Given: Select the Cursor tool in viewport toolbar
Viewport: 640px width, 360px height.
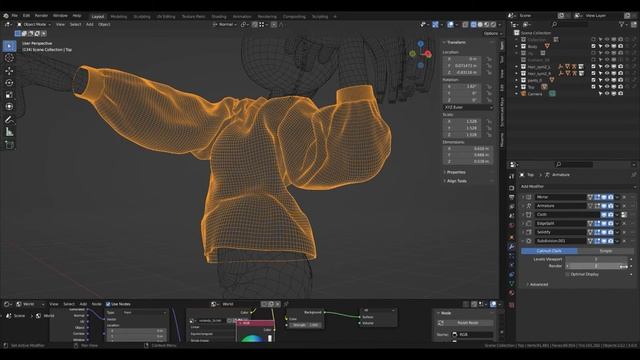Looking at the screenshot, I should click(9, 58).
